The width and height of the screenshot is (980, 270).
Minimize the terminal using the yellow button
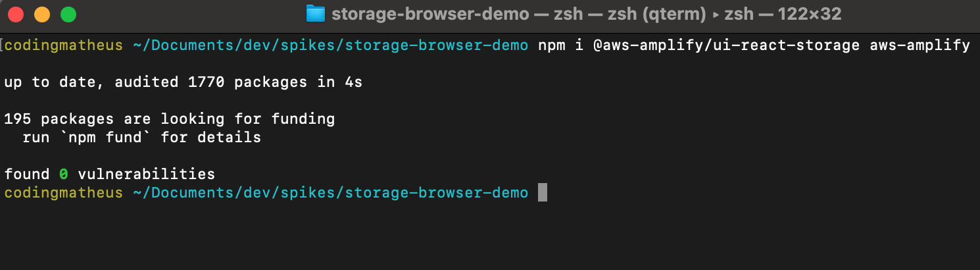click(42, 14)
